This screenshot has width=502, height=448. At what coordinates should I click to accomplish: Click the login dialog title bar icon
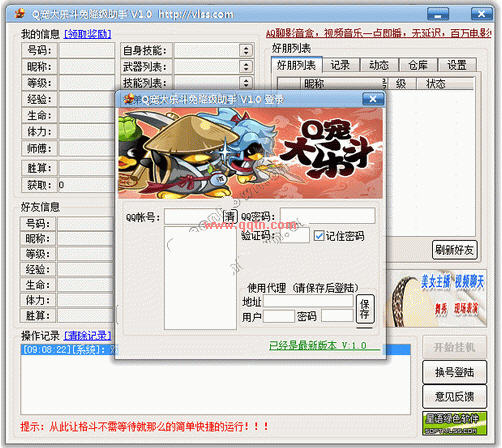128,99
